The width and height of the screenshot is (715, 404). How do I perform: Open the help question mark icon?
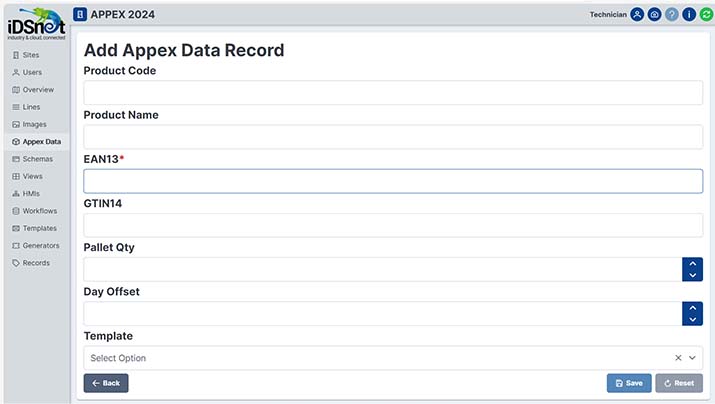[x=672, y=15]
